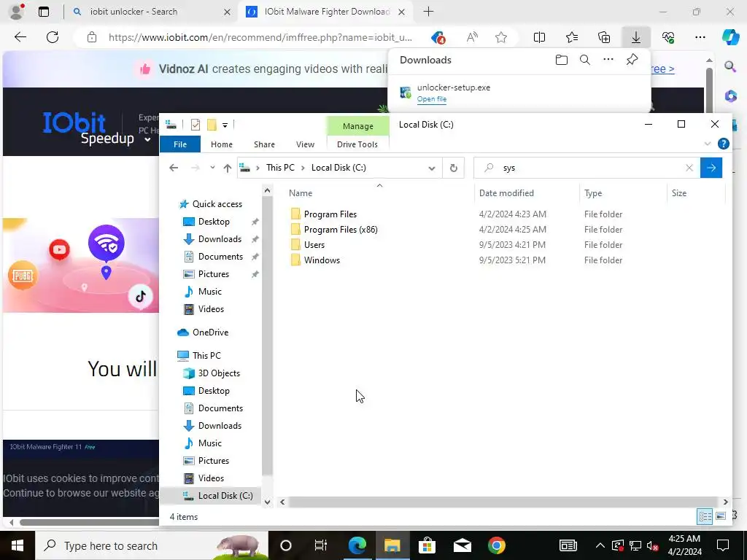
Task: Open the Edge profile avatar icon
Action: click(17, 12)
